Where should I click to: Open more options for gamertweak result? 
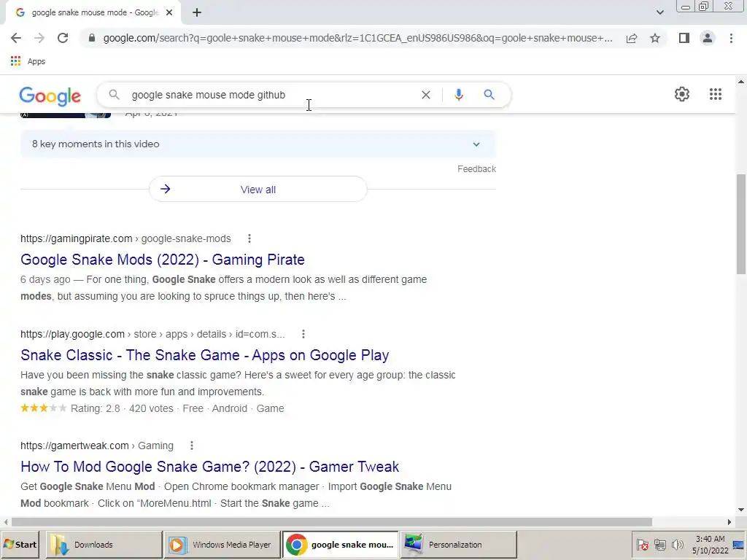coord(192,446)
